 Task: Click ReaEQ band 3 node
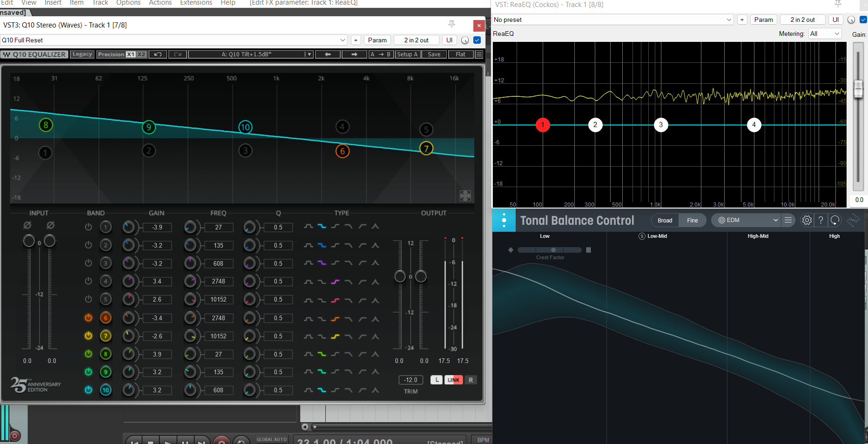(x=661, y=125)
